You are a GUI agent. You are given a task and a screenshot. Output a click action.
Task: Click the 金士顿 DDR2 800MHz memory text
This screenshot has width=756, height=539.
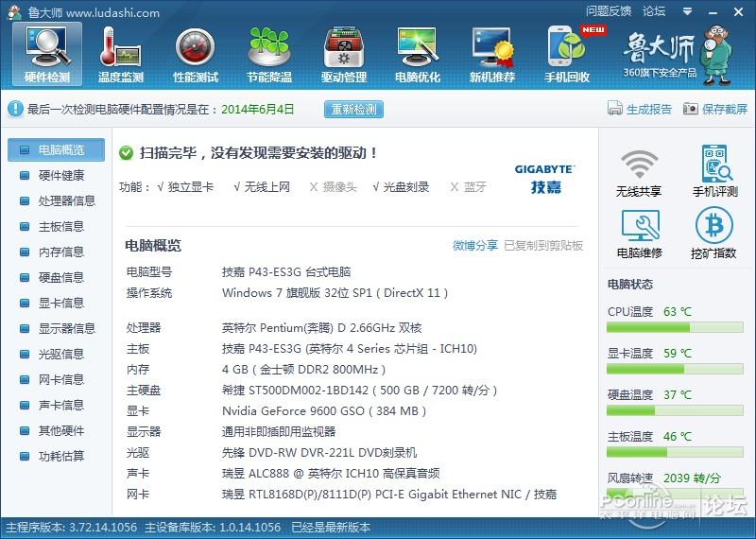[x=303, y=370]
